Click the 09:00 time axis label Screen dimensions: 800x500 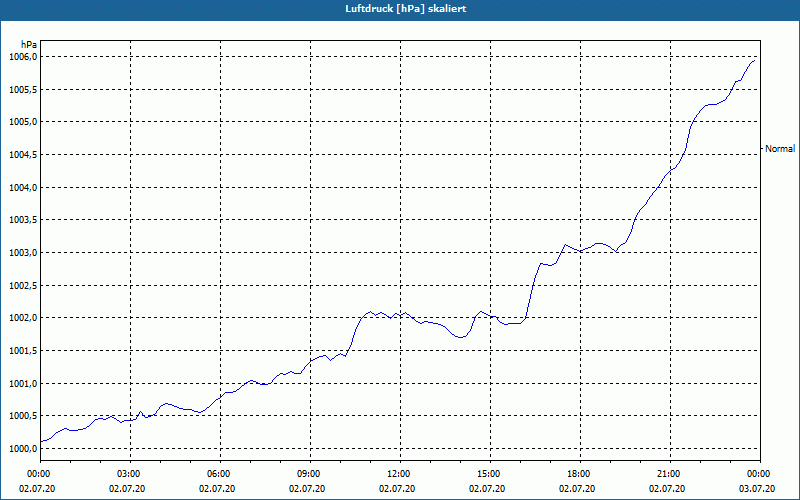310,474
